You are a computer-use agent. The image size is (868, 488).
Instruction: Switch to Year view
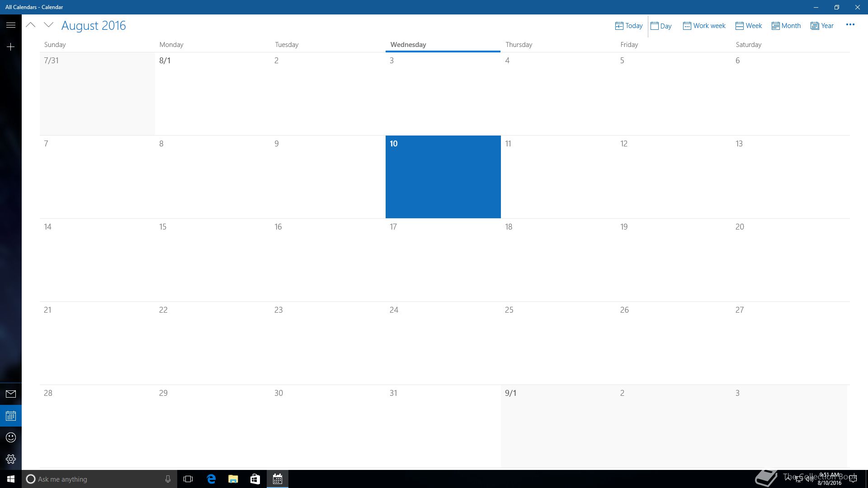pos(822,26)
